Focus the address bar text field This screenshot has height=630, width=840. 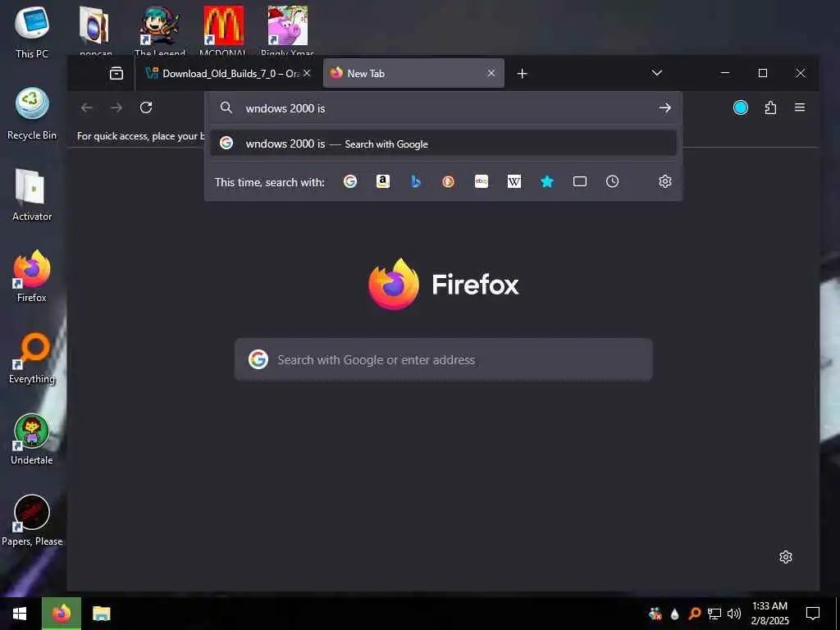[x=445, y=108]
